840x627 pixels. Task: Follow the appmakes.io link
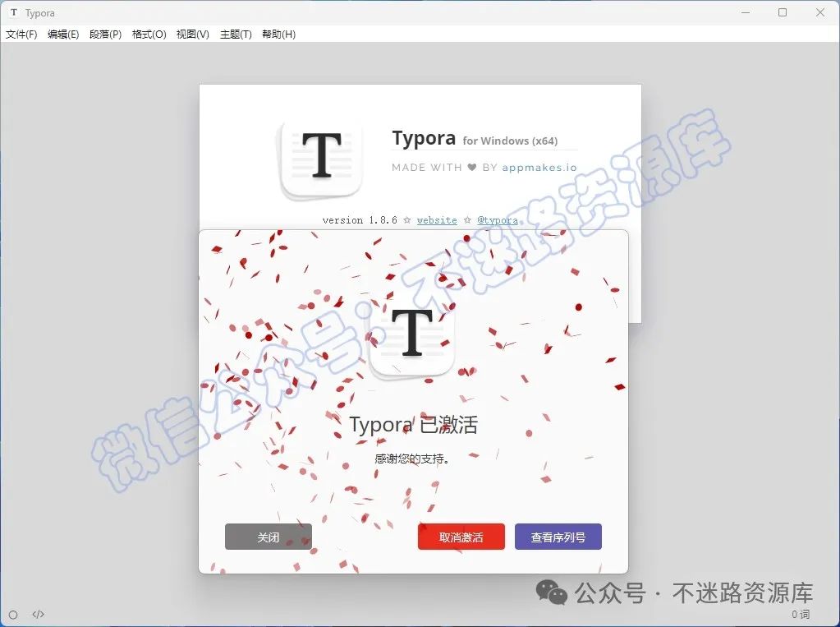(x=539, y=168)
